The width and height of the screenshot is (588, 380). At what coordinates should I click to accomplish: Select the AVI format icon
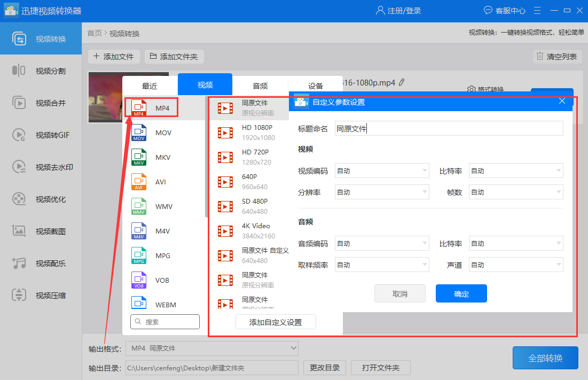point(139,182)
